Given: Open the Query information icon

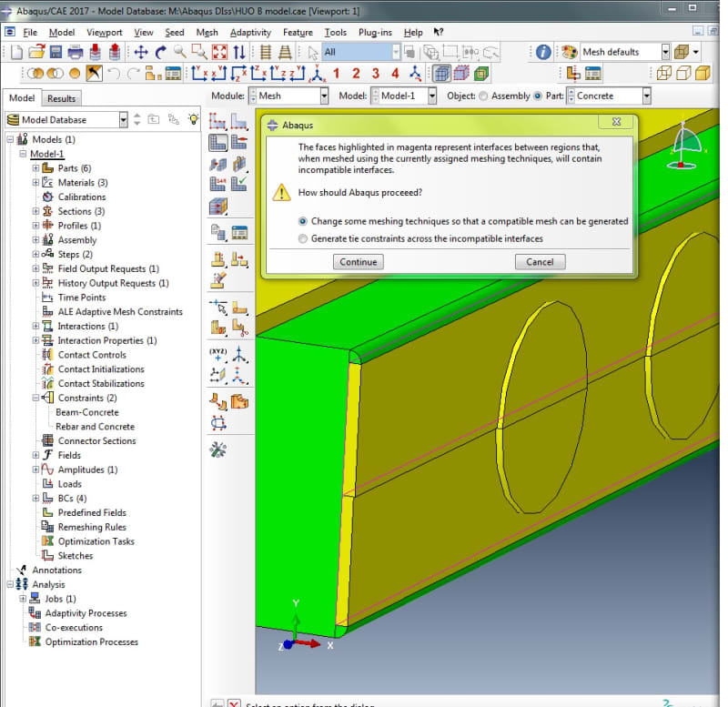Looking at the screenshot, I should [x=543, y=52].
